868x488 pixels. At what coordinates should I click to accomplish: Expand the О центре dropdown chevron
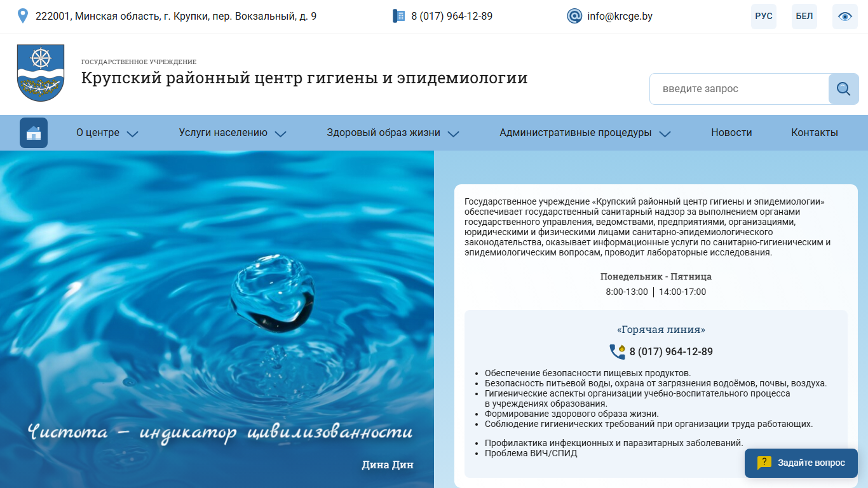[x=132, y=133]
